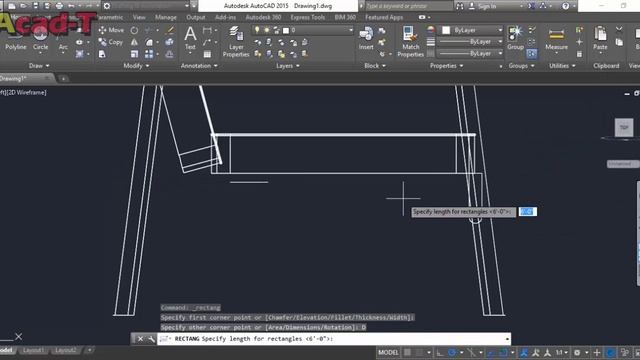Screen dimensions: 640x360
Task: Choose the Mirror tool
Action: (x=134, y=42)
